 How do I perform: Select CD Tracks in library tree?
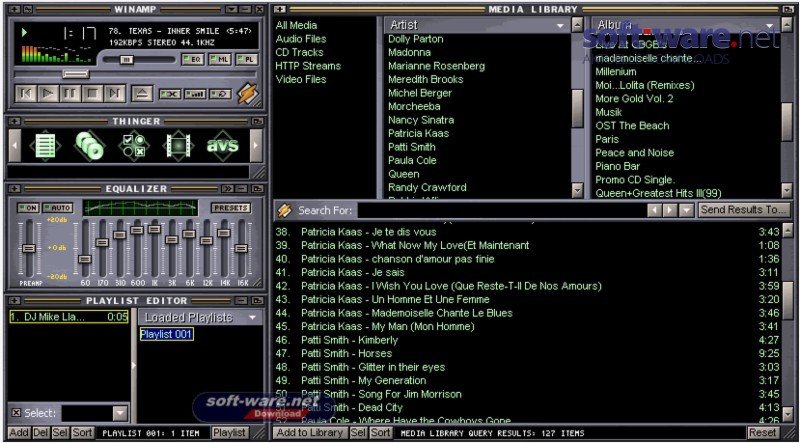pos(299,52)
